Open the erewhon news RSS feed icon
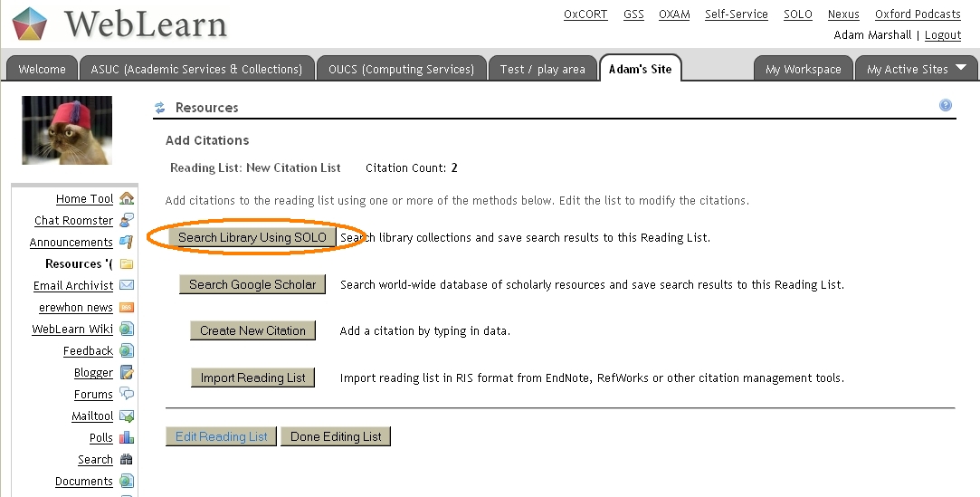Image resolution: width=980 pixels, height=497 pixels. (x=127, y=307)
